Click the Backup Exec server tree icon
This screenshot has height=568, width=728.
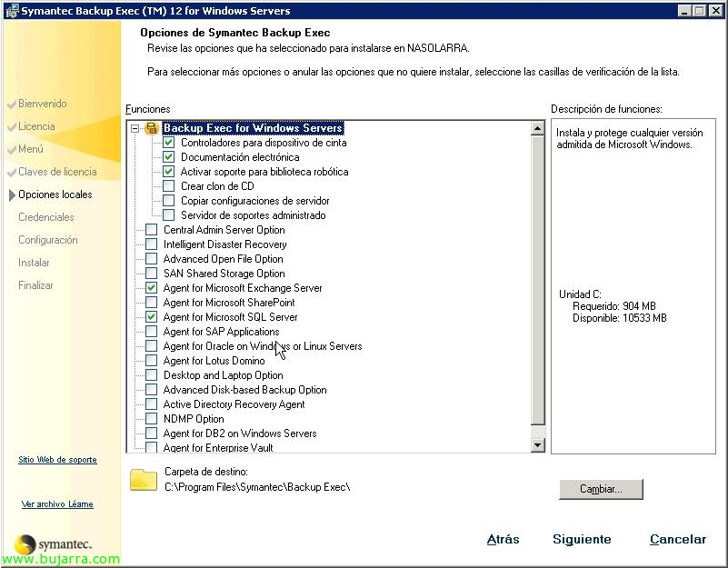[152, 128]
